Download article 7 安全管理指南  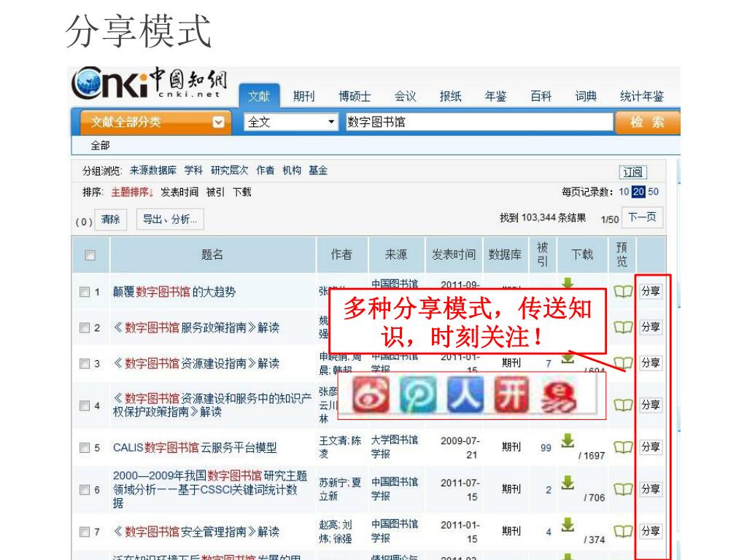pyautogui.click(x=568, y=524)
